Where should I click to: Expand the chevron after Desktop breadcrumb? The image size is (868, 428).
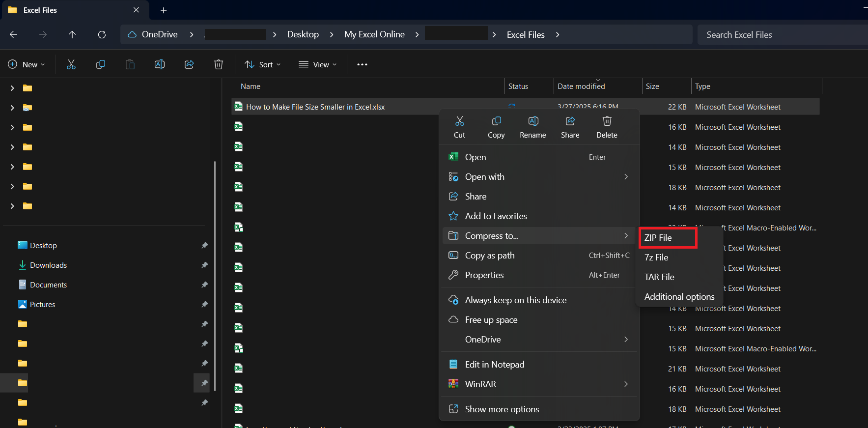point(332,34)
